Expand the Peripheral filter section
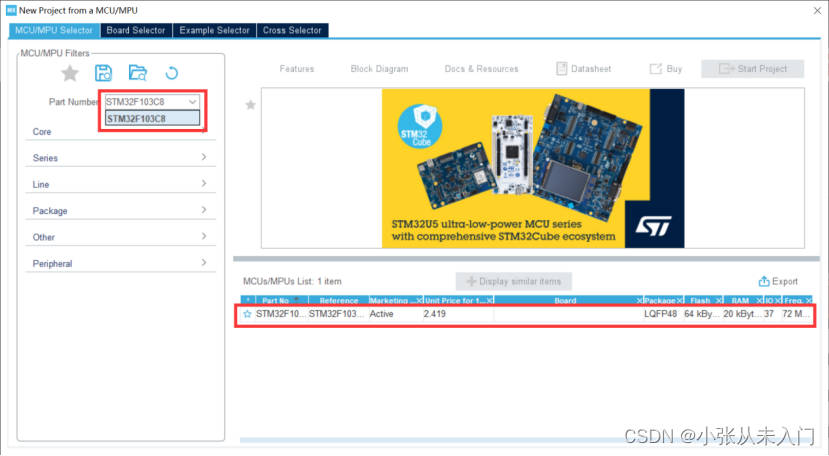This screenshot has height=456, width=829. pos(121,263)
